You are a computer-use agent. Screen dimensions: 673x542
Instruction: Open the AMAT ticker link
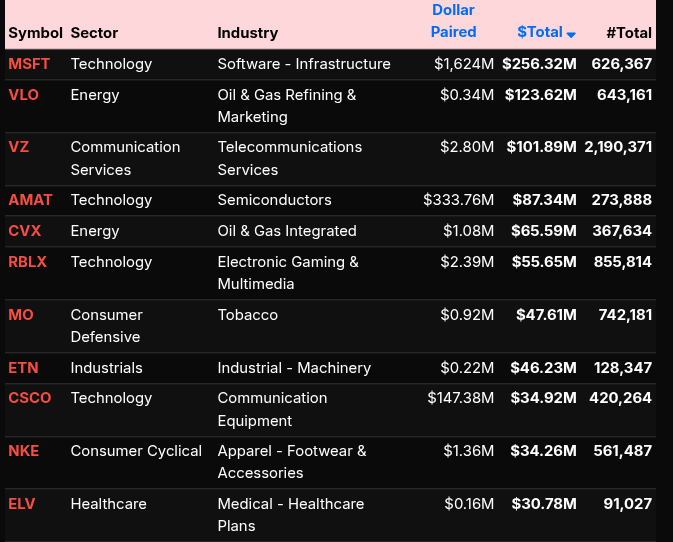pyautogui.click(x=30, y=200)
